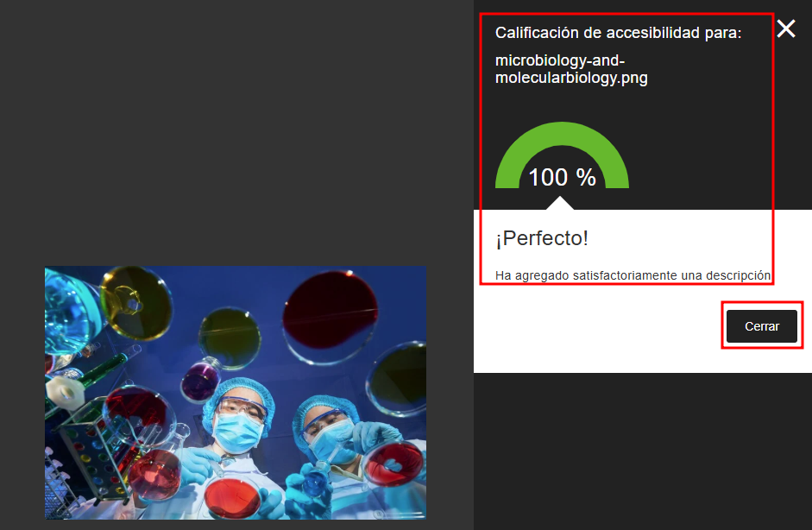Click the microbiology-and-molecularbiology.png file name
Viewport: 812px width, 530px height.
point(571,69)
